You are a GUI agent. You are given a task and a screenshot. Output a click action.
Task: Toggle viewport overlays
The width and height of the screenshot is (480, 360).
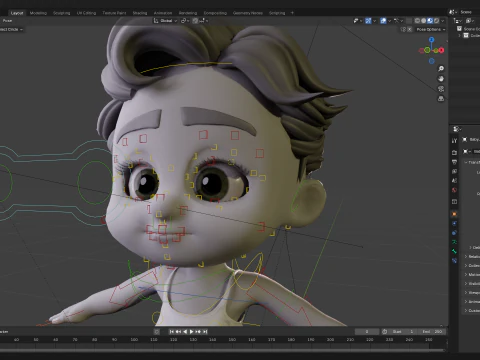pyautogui.click(x=383, y=21)
